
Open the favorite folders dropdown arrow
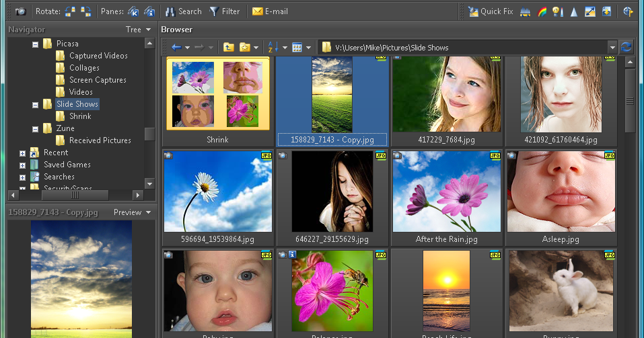pos(256,48)
